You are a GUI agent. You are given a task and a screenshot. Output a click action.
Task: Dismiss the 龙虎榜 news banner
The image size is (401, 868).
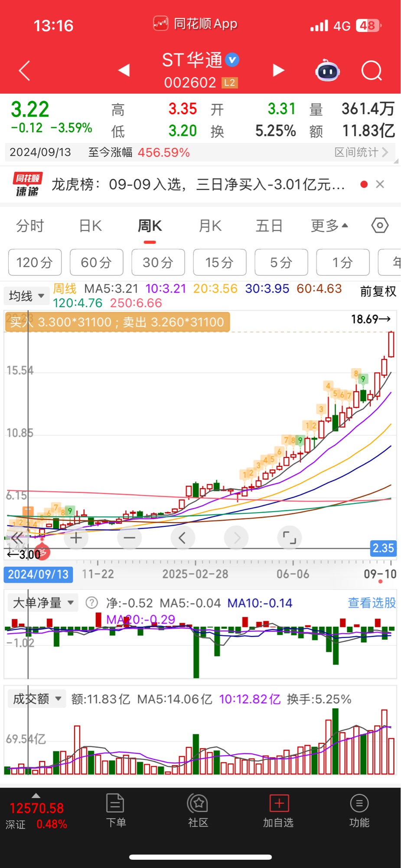tap(380, 184)
